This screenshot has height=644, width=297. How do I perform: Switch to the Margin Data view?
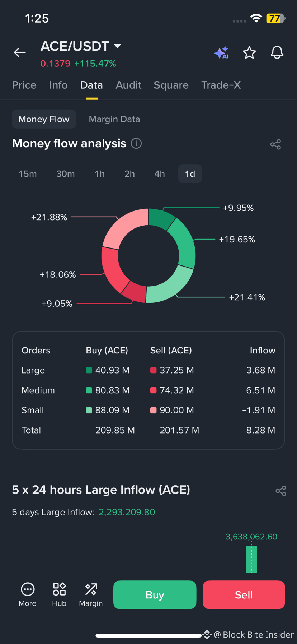[x=114, y=119]
